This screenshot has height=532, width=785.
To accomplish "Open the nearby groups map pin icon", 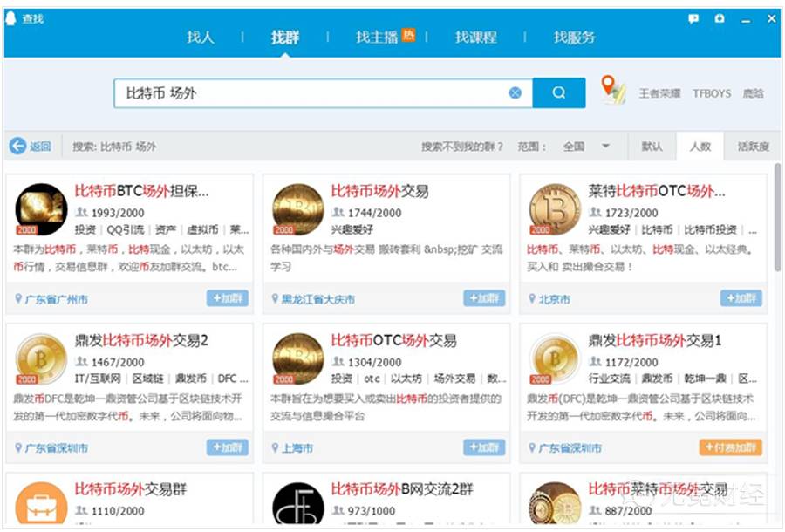I will (x=613, y=90).
